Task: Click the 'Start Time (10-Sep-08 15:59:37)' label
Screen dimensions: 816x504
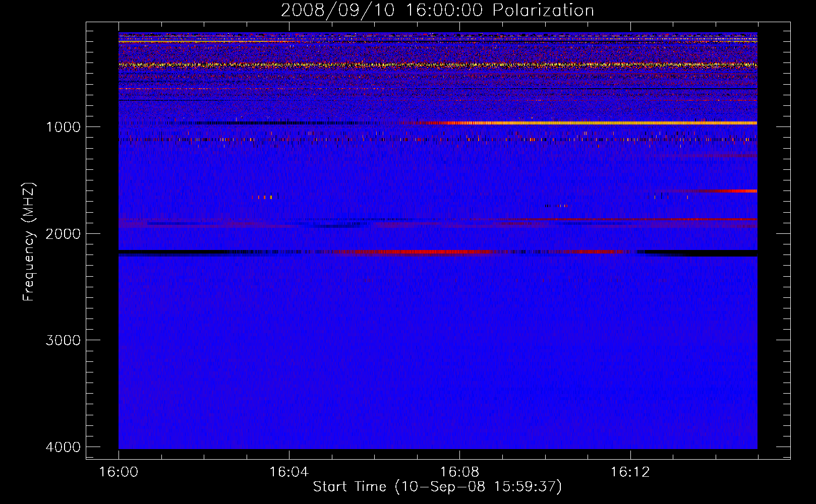Action: click(x=437, y=487)
